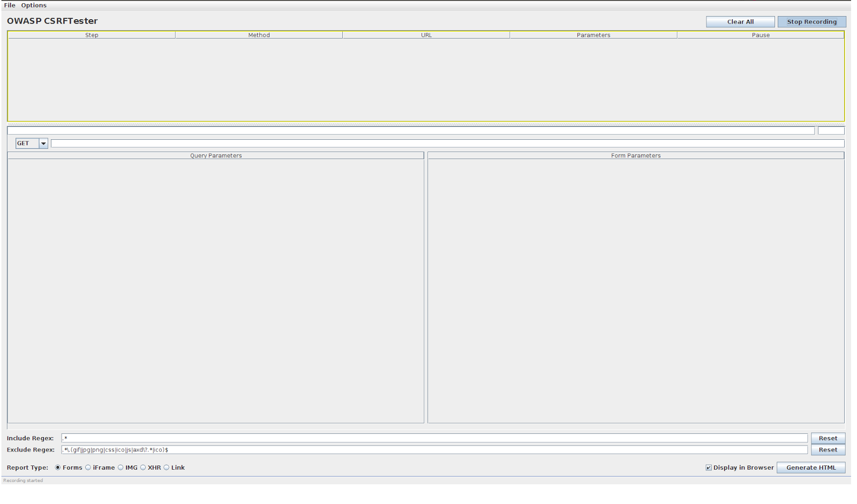
Task: Select the Link report type
Action: click(x=167, y=467)
